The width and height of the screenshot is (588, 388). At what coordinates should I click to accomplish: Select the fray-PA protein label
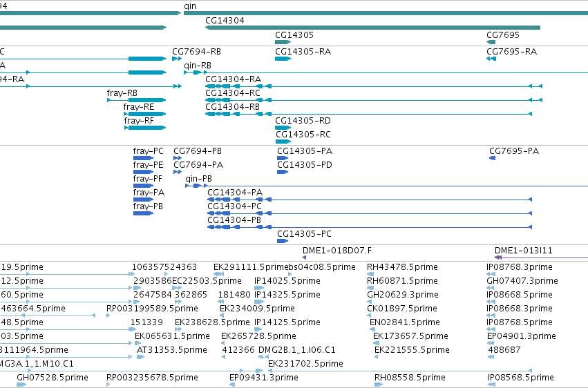[x=149, y=193]
